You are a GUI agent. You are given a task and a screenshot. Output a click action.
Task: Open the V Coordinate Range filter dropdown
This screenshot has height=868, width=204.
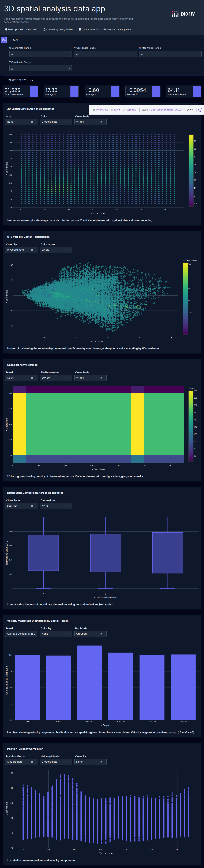105,54
